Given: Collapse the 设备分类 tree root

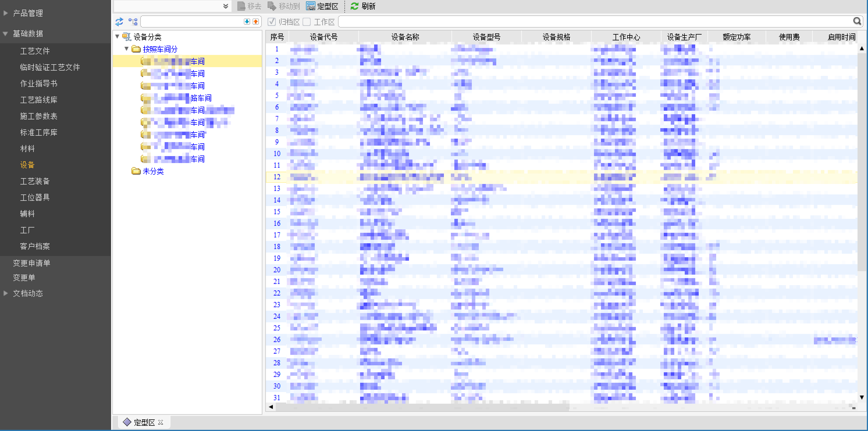Looking at the screenshot, I should pyautogui.click(x=117, y=36).
